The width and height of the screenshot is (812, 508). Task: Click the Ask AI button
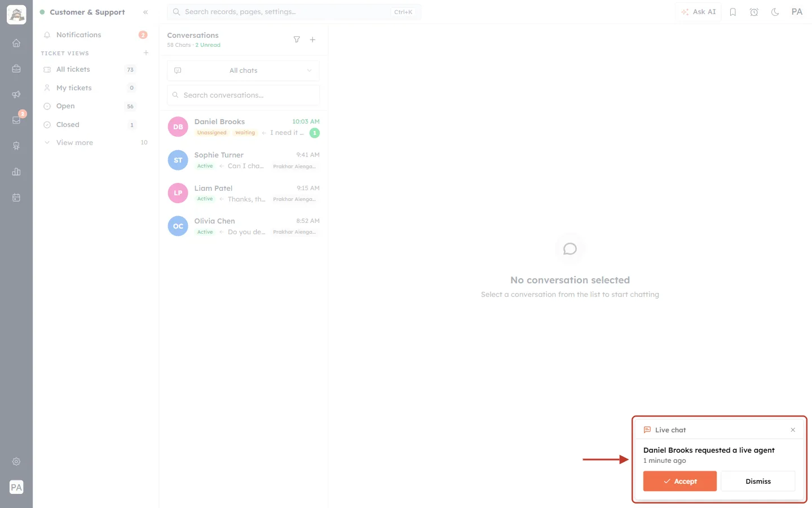698,12
